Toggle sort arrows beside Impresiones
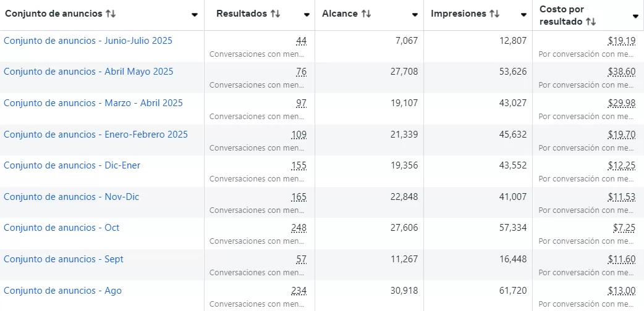The height and width of the screenshot is (311, 644). (x=494, y=14)
